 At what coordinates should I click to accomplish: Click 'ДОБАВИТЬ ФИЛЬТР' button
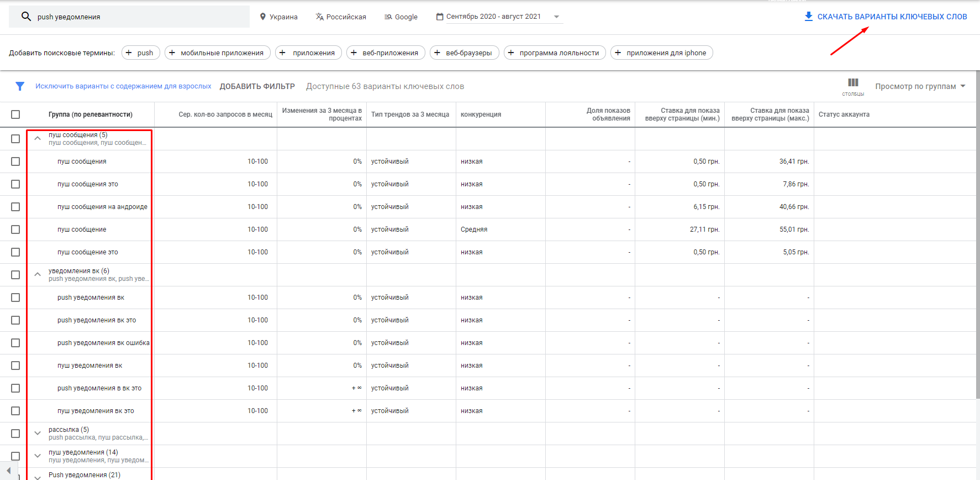[257, 86]
